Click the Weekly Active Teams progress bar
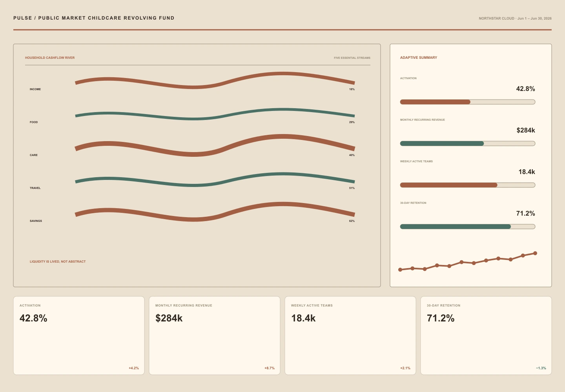The width and height of the screenshot is (565, 392). click(468, 185)
